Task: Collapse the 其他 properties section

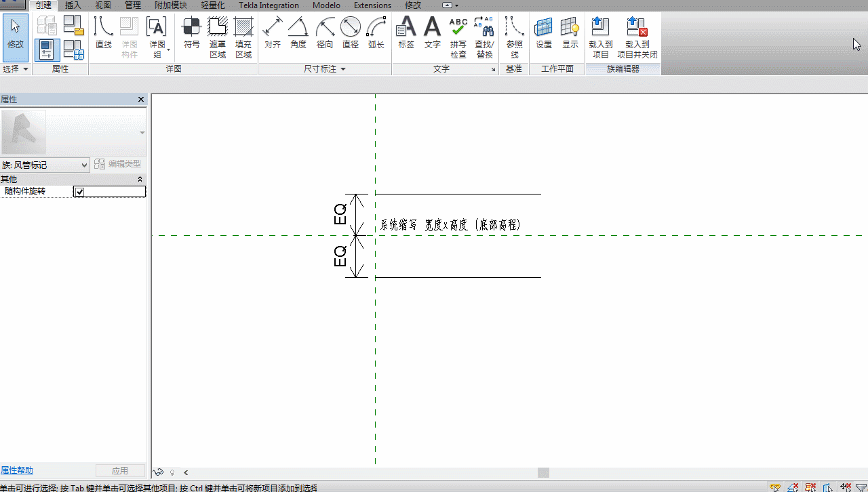Action: pos(140,180)
